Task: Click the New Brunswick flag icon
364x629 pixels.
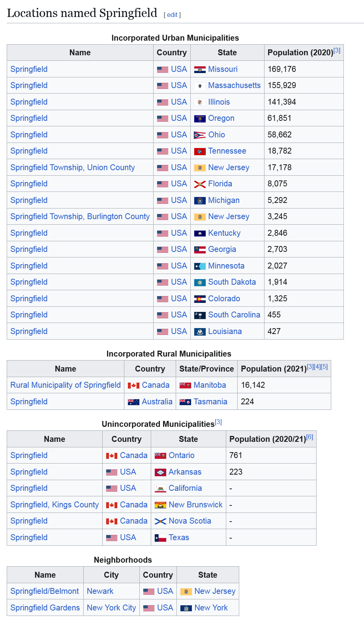Action: pyautogui.click(x=160, y=505)
